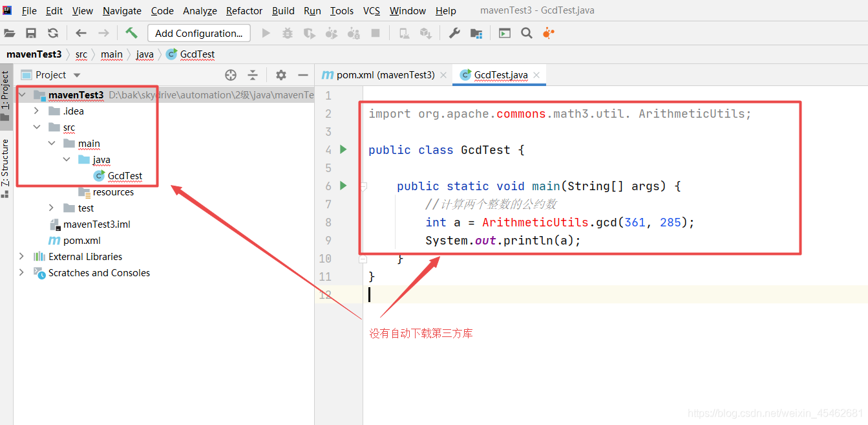Hide the Project panel with minus icon
Image resolution: width=868 pixels, height=425 pixels.
tap(302, 75)
